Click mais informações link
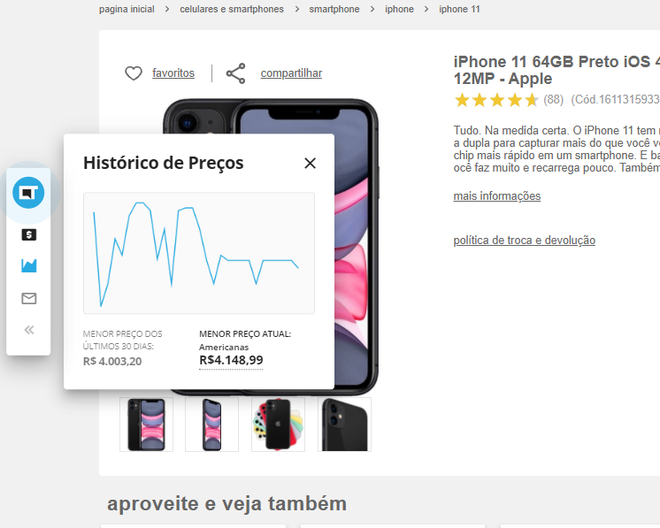The width and height of the screenshot is (660, 528). click(497, 196)
